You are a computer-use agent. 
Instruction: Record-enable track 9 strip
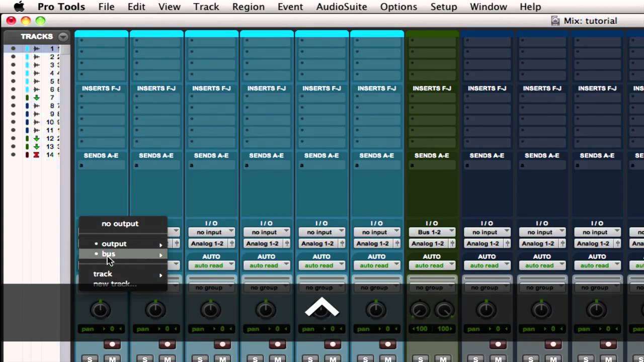(553, 344)
